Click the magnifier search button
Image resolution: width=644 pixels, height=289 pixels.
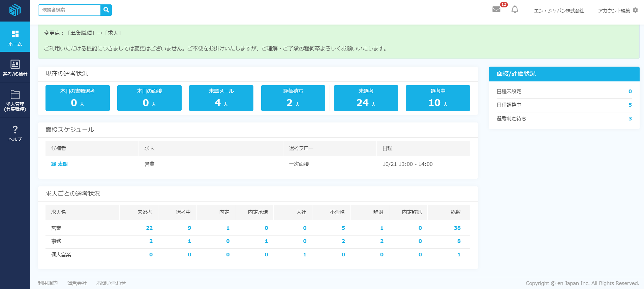[106, 10]
